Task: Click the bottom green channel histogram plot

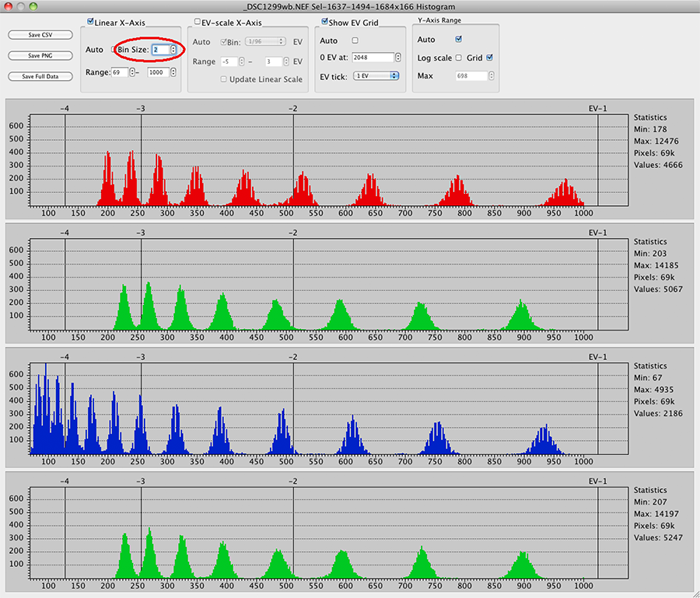Action: (329, 533)
